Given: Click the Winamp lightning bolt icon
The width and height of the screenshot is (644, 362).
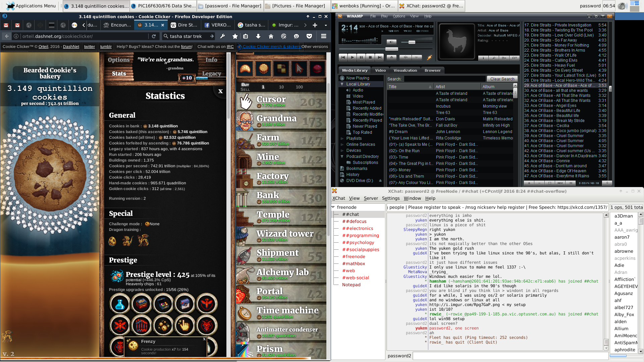Looking at the screenshot, I should pyautogui.click(x=429, y=57).
